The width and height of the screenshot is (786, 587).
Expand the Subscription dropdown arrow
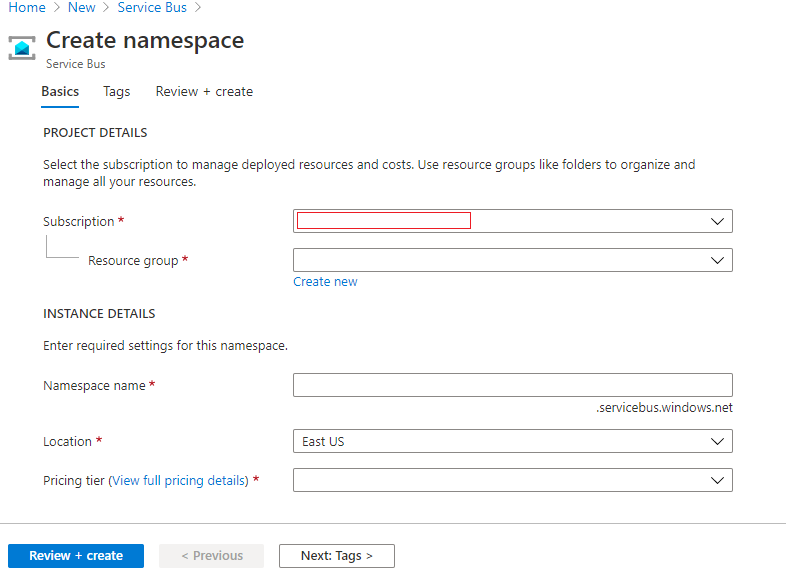pyautogui.click(x=717, y=221)
